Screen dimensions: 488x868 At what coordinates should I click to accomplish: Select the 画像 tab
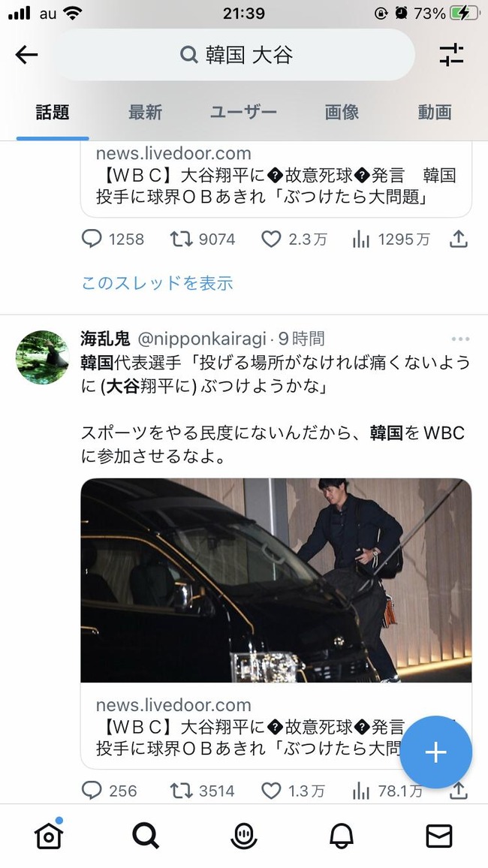point(342,113)
